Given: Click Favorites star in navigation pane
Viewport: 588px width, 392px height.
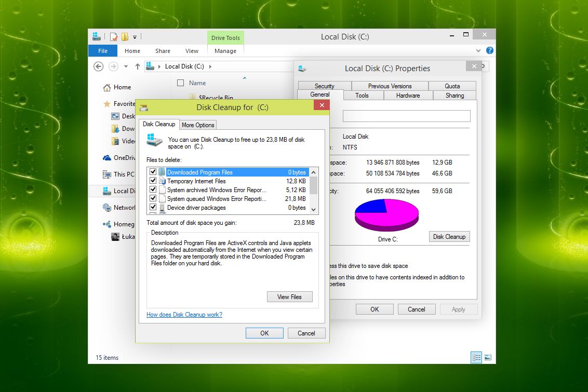Looking at the screenshot, I should [107, 104].
